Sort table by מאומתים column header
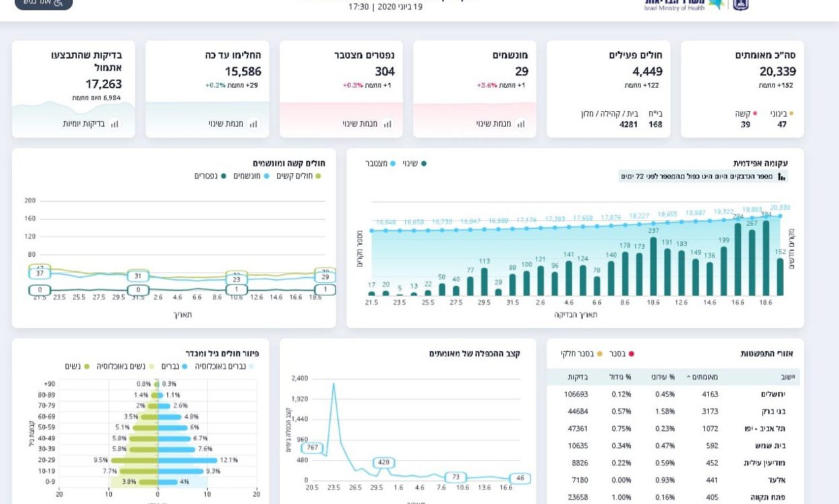Viewport: 839px width, 504px height. (x=702, y=377)
